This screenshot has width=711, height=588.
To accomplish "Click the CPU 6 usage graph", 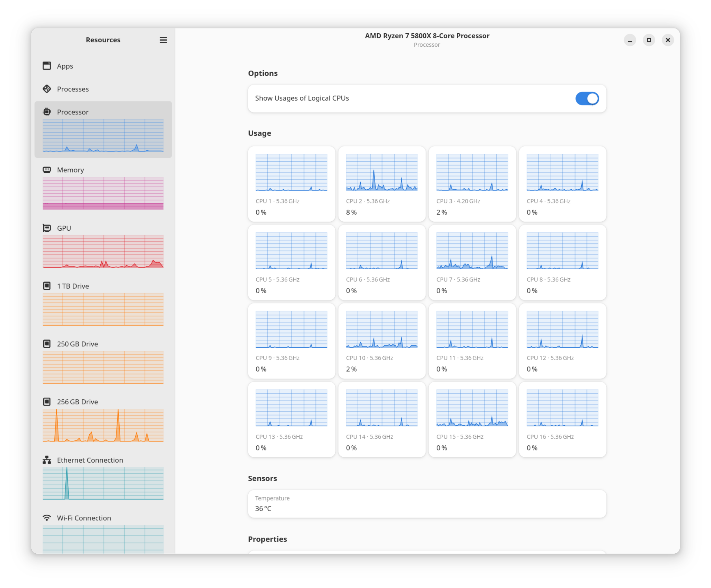I will pos(382,251).
